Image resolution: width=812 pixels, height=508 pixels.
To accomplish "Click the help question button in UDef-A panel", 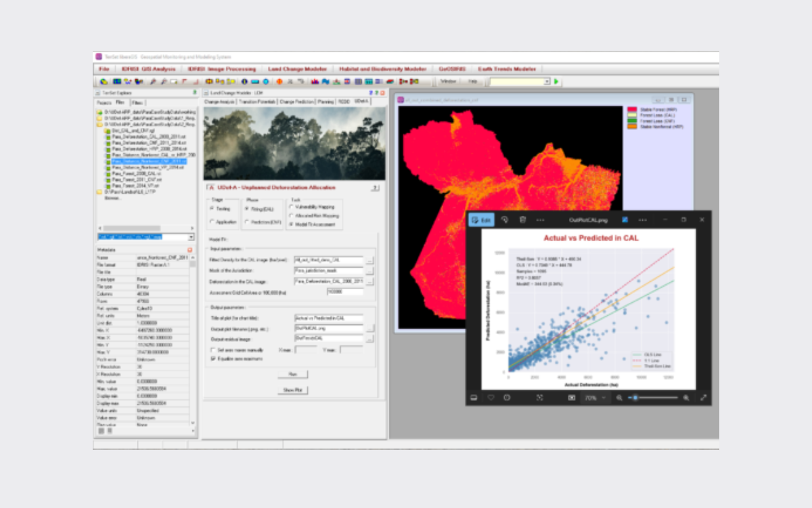I will click(375, 188).
